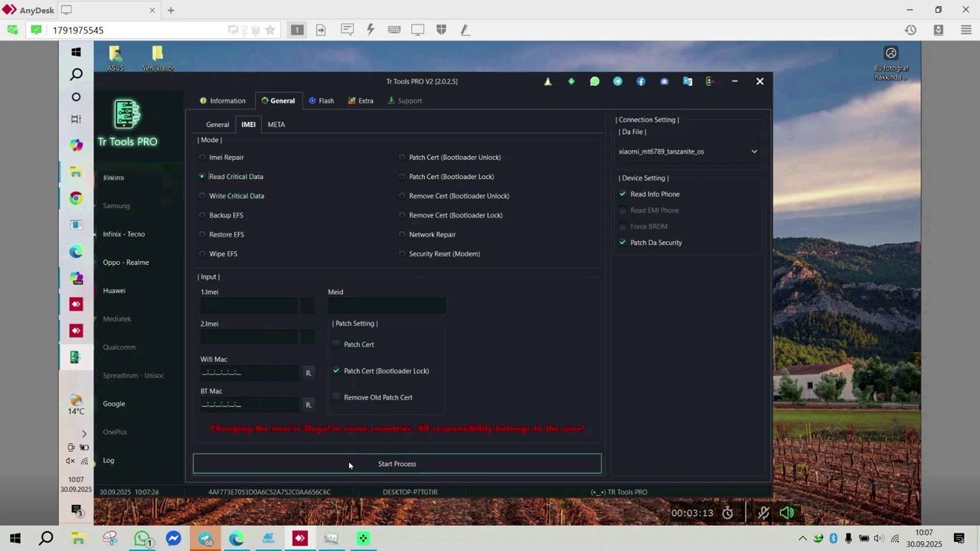
Task: Show hidden icons in local system tray
Action: point(802,539)
